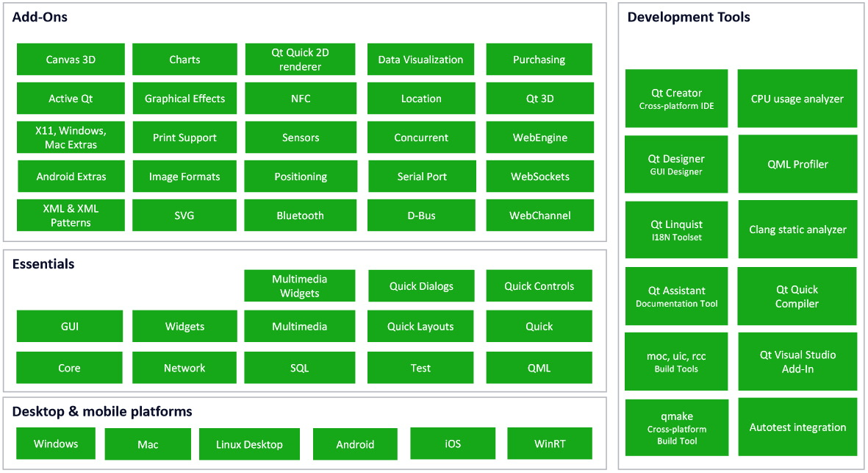
Task: Click the Qt Creator IDE box
Action: click(x=676, y=99)
